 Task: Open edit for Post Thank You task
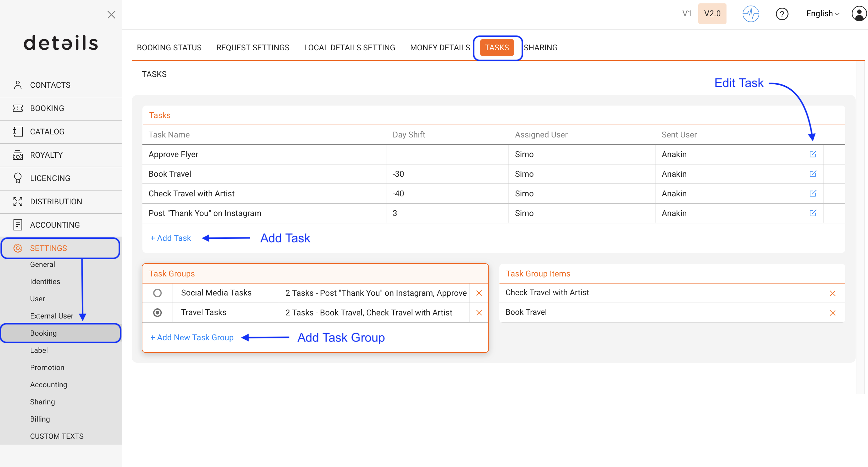(812, 213)
